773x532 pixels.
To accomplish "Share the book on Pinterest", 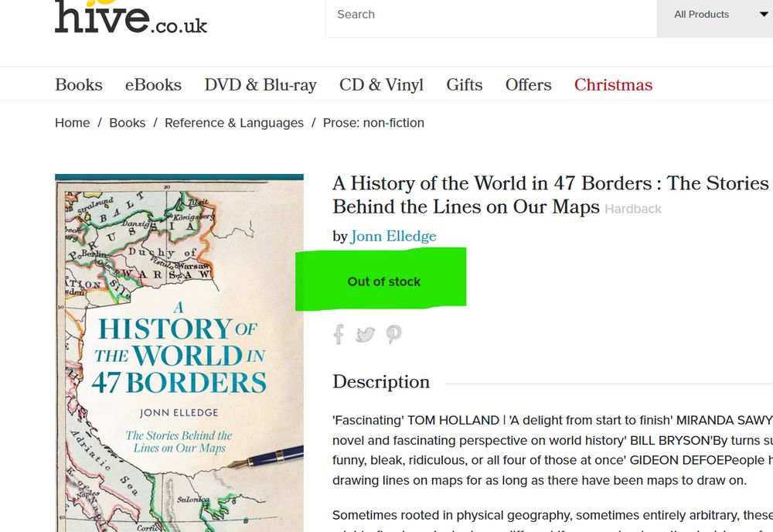I will 393,334.
